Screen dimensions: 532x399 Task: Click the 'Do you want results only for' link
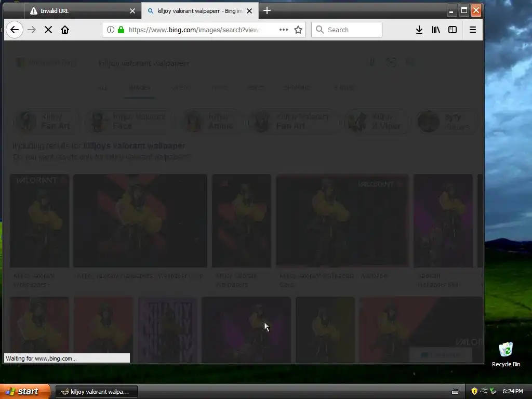click(x=102, y=157)
